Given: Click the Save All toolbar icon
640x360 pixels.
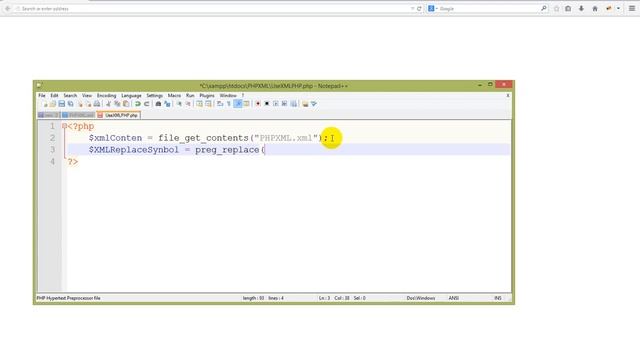Looking at the screenshot, I should tap(71, 104).
